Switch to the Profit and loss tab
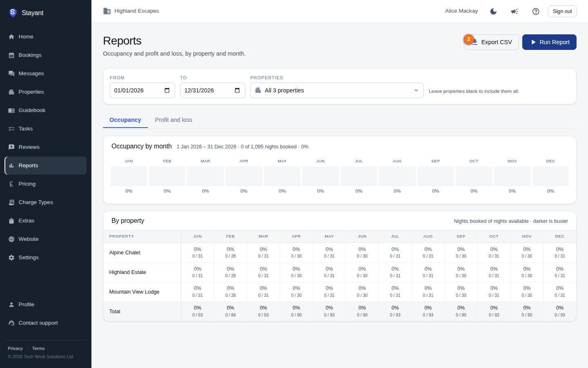Viewport: 588px width, 368px height. (174, 120)
